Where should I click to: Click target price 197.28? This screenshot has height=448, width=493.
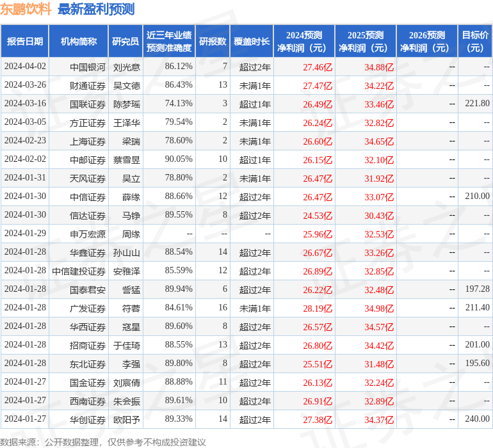(x=477, y=289)
